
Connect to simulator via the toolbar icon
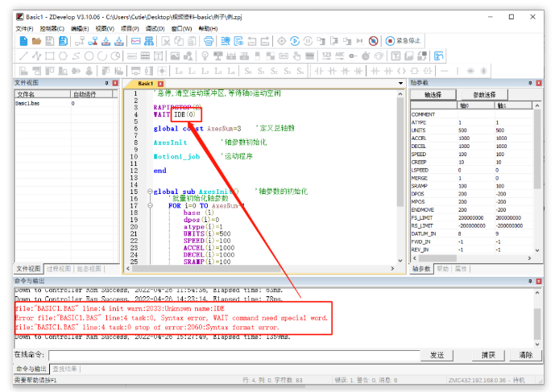coord(93,41)
